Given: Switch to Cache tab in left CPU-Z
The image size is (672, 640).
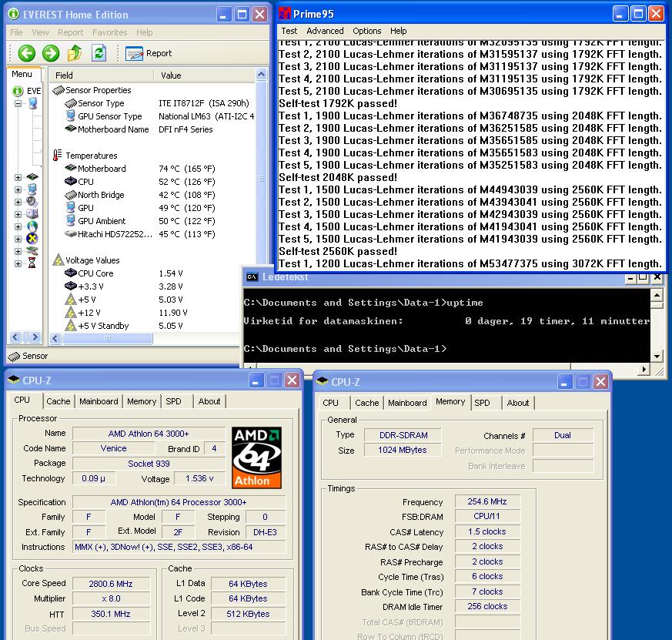Looking at the screenshot, I should (x=59, y=402).
